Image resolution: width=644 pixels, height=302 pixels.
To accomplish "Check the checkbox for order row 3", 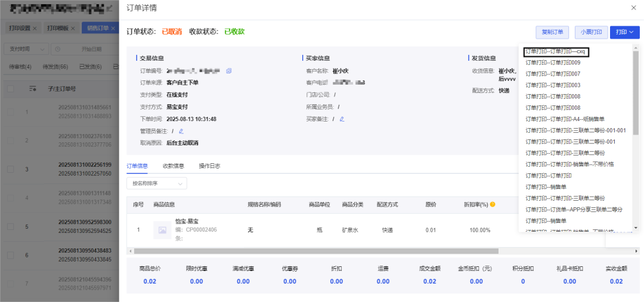I will pyautogui.click(x=11, y=169).
